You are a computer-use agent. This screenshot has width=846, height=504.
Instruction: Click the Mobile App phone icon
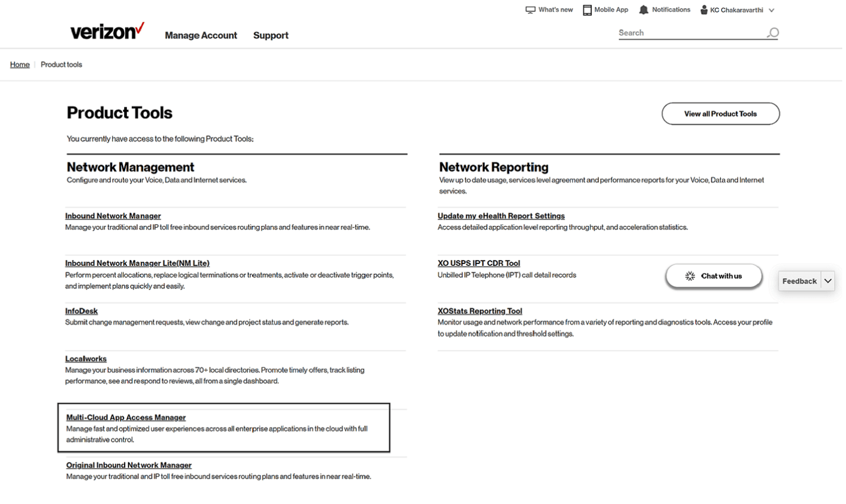pyautogui.click(x=587, y=10)
